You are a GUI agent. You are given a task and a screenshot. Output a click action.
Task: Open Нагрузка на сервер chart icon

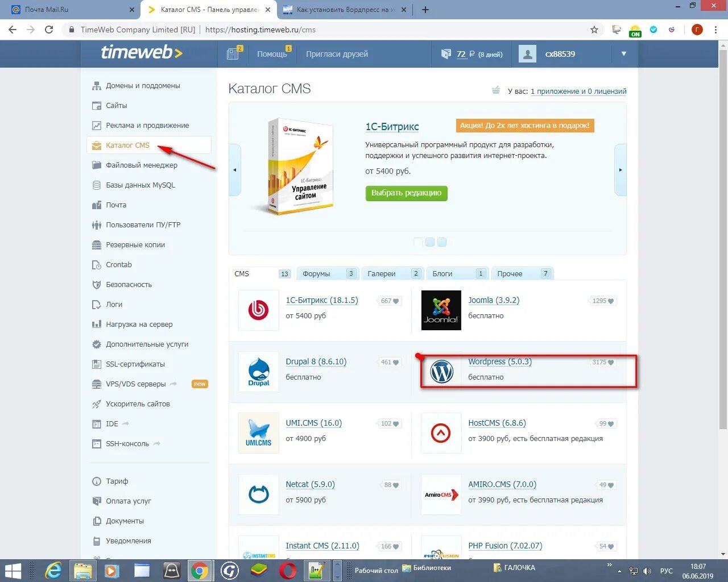pyautogui.click(x=97, y=325)
